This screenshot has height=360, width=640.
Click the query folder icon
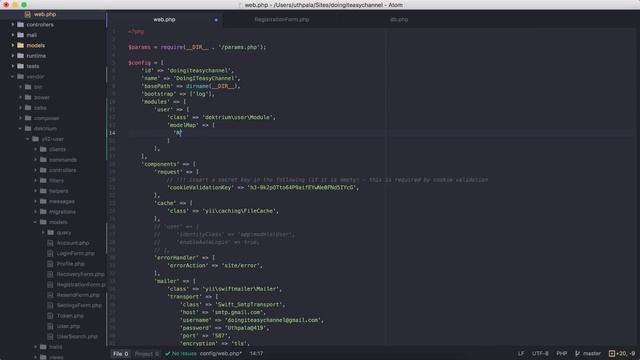click(x=51, y=233)
